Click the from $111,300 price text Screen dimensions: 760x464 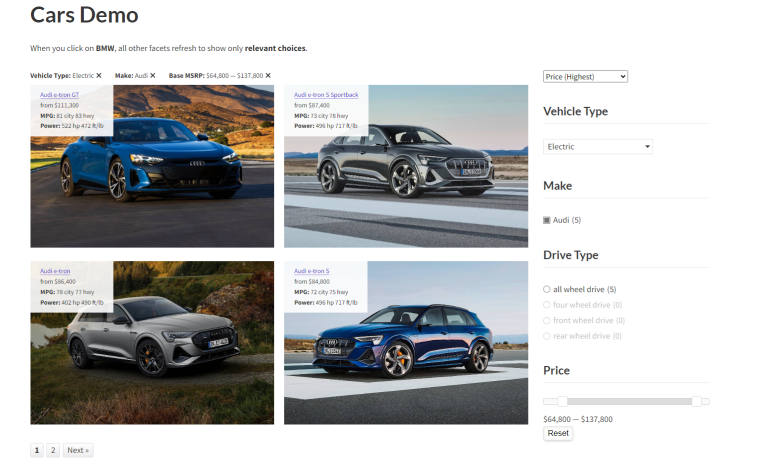59,105
